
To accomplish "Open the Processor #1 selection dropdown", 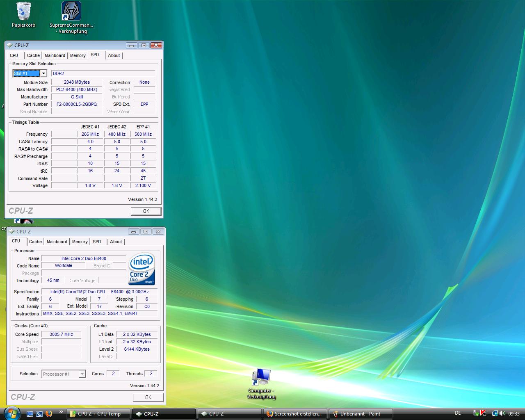I will (82, 374).
